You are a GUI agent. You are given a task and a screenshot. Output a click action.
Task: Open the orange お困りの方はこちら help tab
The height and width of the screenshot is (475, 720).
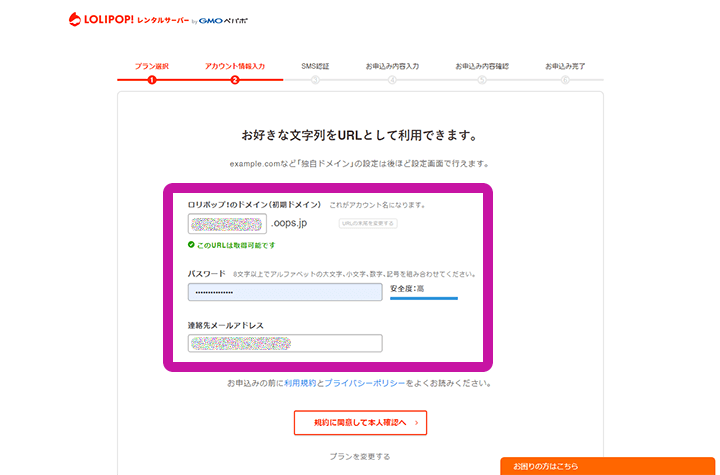[x=609, y=466]
